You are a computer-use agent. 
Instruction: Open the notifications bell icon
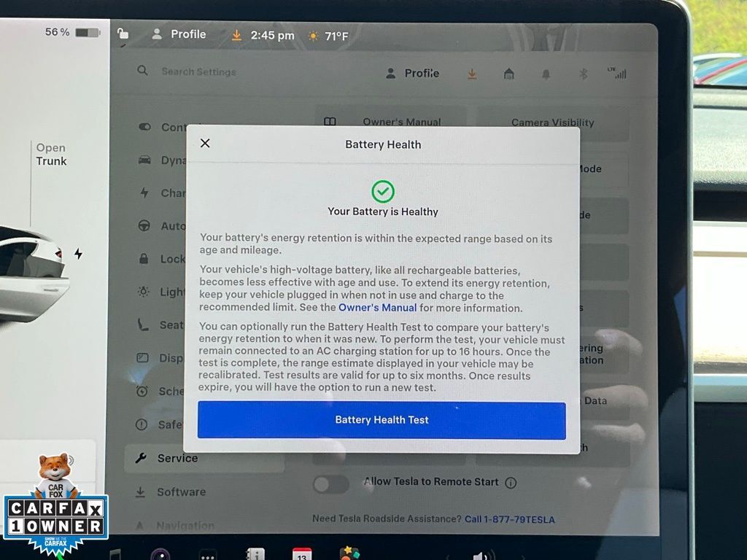coord(546,74)
